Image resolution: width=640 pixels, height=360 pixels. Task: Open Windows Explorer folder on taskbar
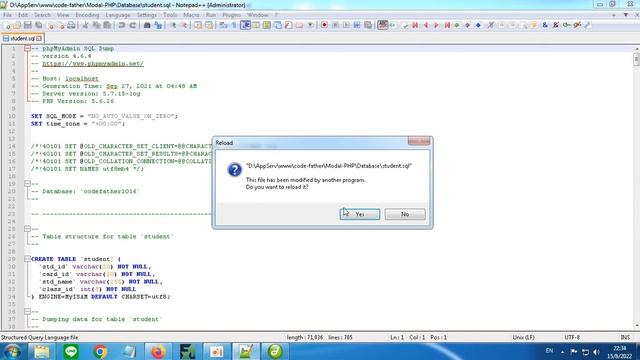[x=42, y=351]
